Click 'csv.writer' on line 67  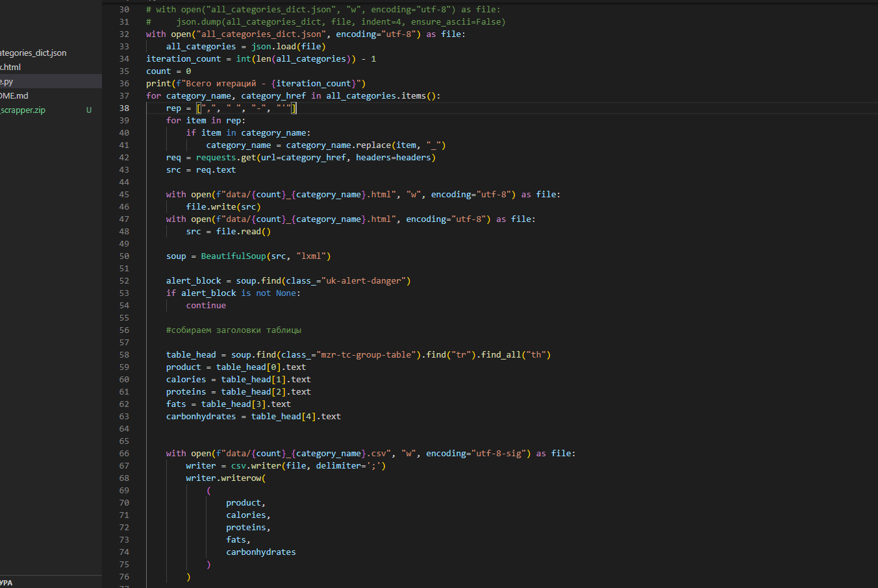(256, 465)
